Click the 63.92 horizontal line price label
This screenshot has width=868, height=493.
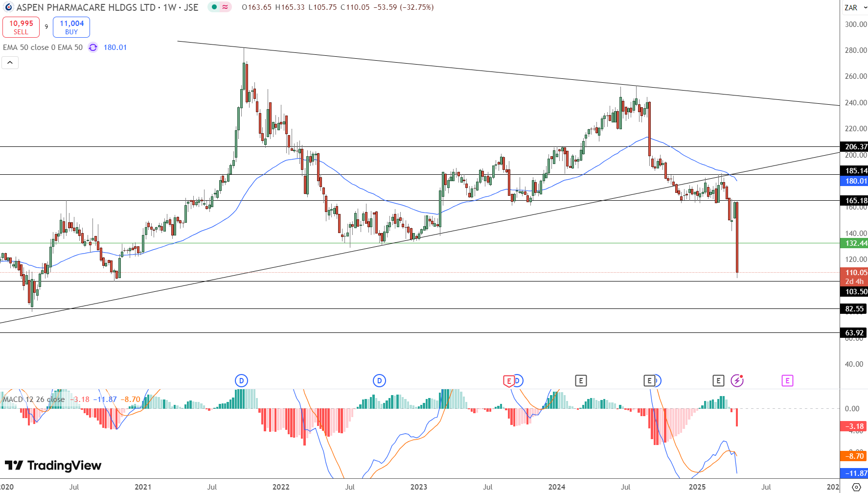854,332
